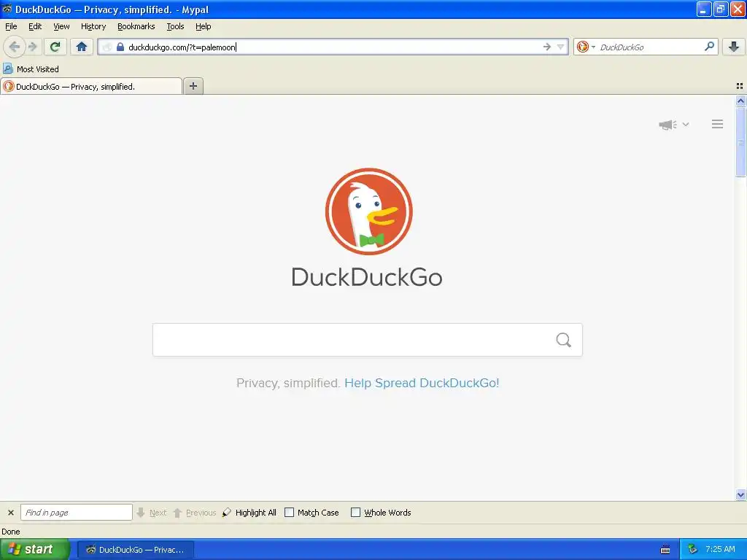The height and width of the screenshot is (560, 747).
Task: Click the vertical scrollbar thumb
Action: click(740, 142)
